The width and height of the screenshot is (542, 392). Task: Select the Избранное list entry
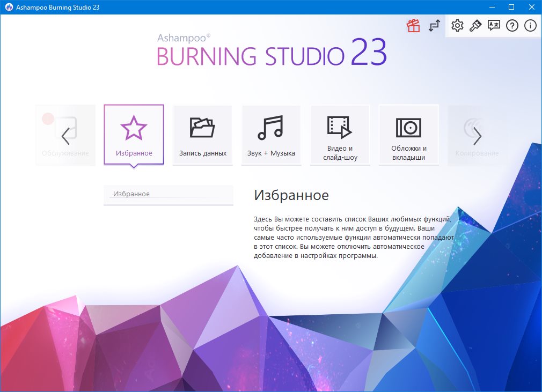(169, 195)
